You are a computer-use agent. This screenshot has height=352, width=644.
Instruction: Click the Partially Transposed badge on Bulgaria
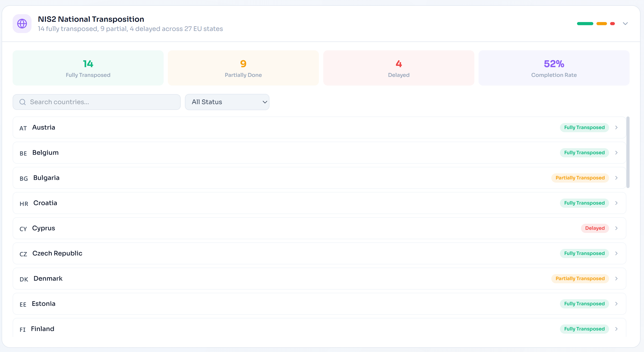click(580, 178)
